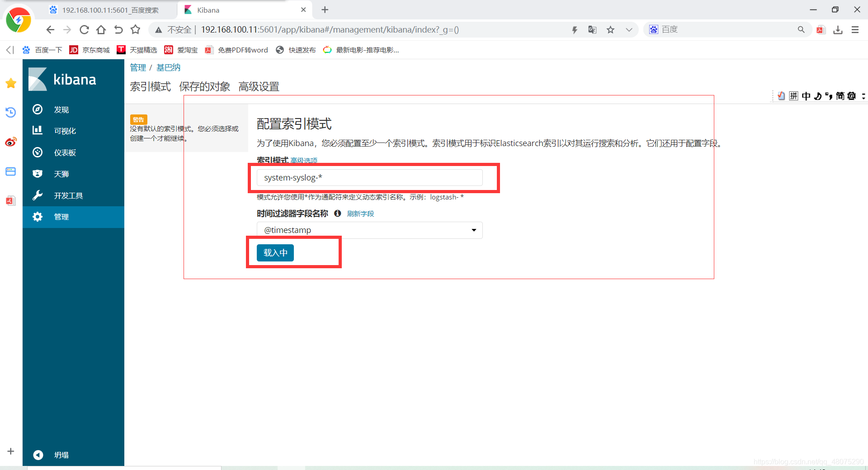Viewport: 868px width, 470px height.
Task: Click the 基巴纳 breadcrumb link
Action: click(168, 67)
